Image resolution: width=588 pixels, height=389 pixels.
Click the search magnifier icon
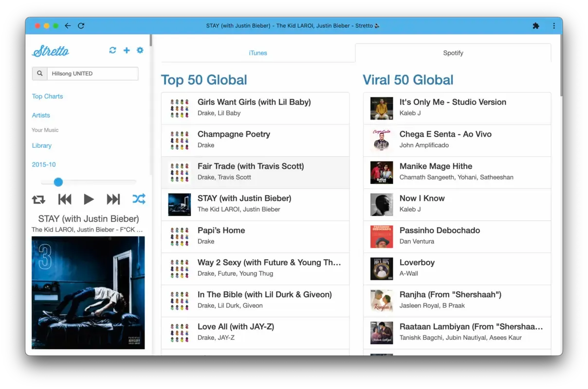tap(39, 73)
